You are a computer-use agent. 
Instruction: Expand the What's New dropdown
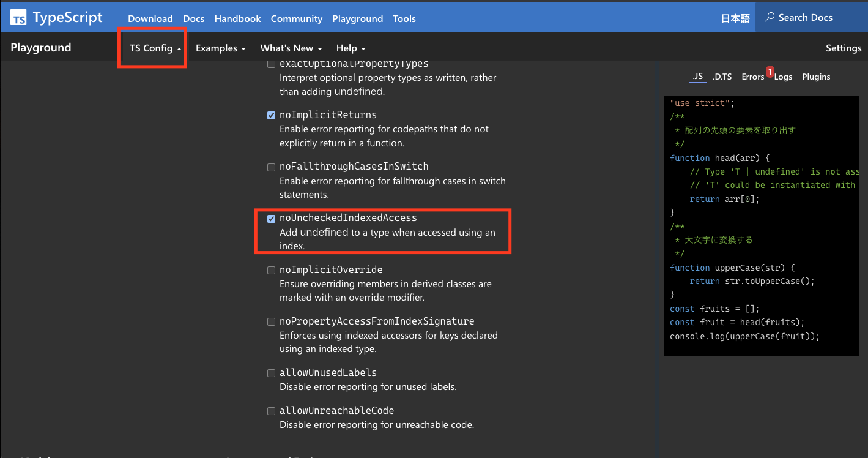[x=291, y=48]
